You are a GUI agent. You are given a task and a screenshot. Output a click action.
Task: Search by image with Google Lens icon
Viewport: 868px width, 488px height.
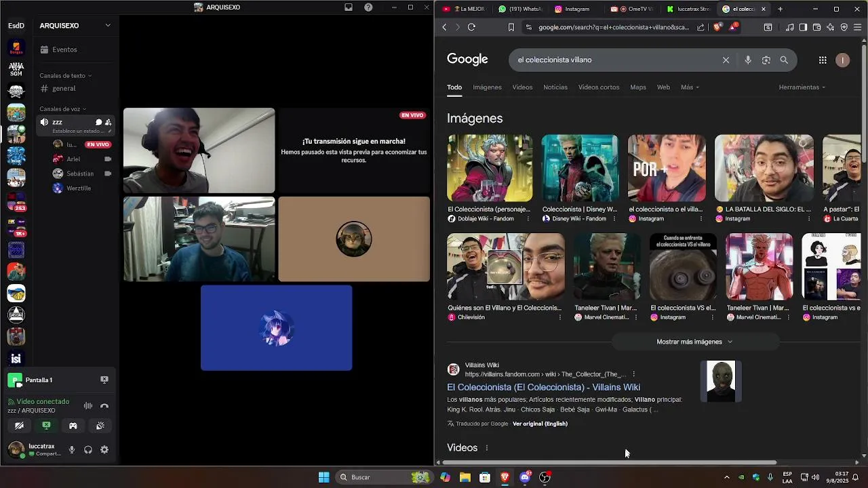(x=766, y=60)
